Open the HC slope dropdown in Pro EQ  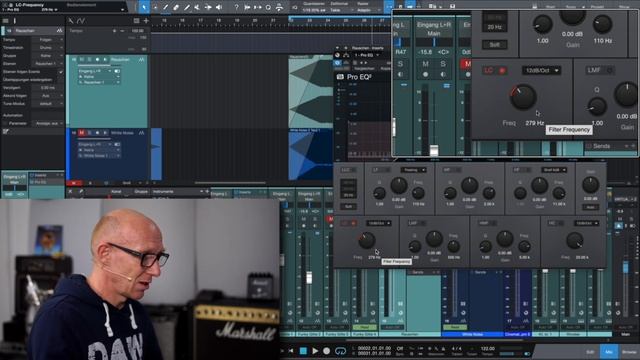click(x=587, y=223)
